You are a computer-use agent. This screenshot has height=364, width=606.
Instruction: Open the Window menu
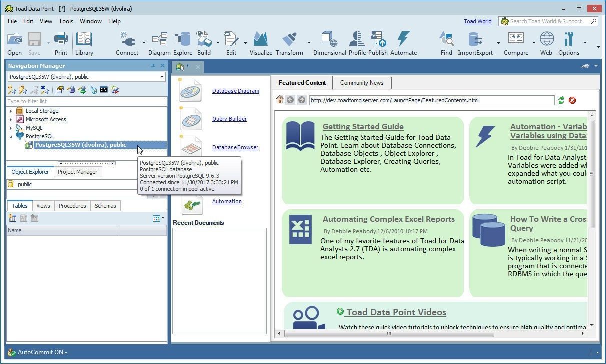pyautogui.click(x=91, y=21)
